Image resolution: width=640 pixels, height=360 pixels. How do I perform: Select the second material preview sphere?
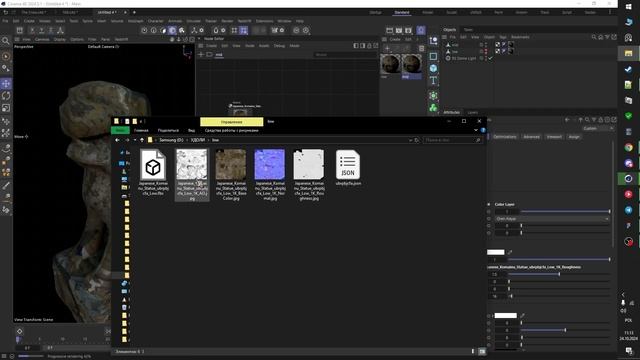(x=411, y=65)
